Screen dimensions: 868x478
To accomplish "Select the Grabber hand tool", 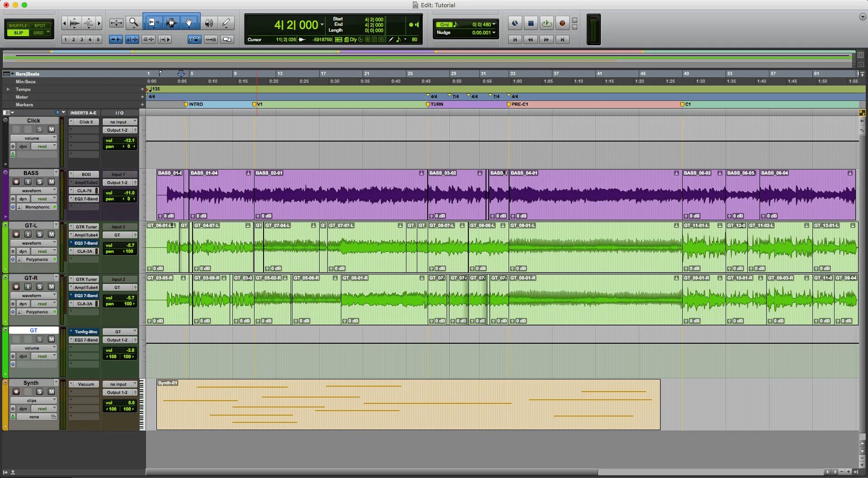I will click(x=189, y=23).
